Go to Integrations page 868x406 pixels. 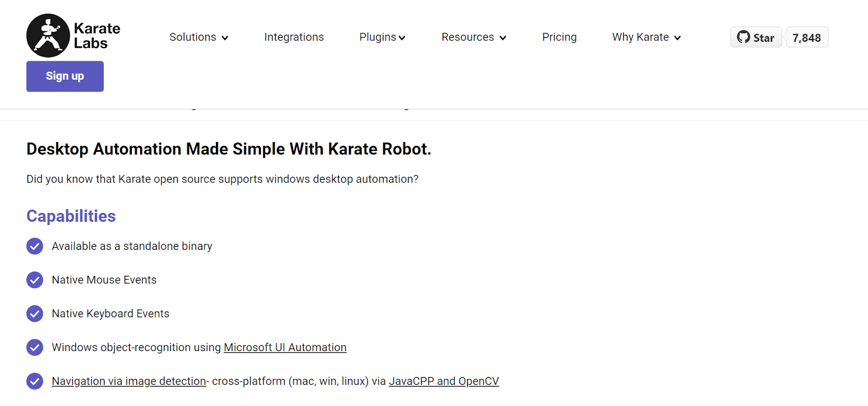point(294,37)
